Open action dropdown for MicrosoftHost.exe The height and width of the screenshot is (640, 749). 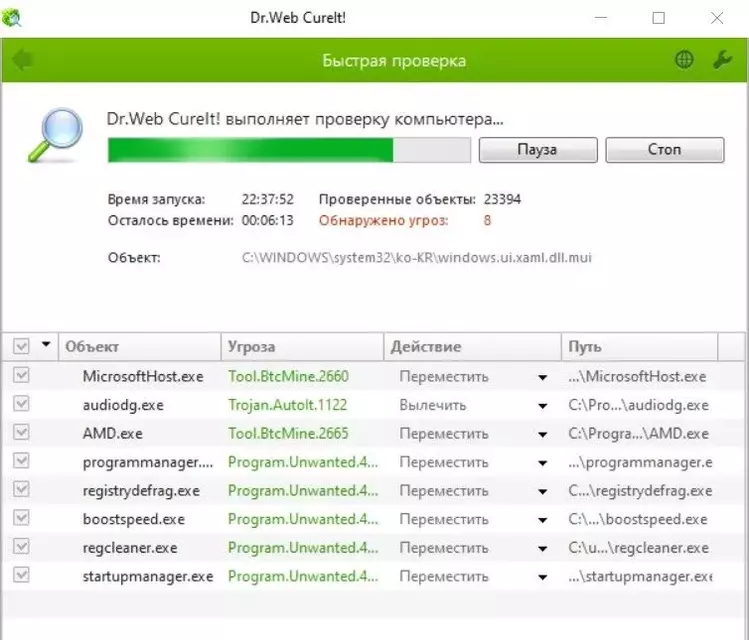coord(542,378)
